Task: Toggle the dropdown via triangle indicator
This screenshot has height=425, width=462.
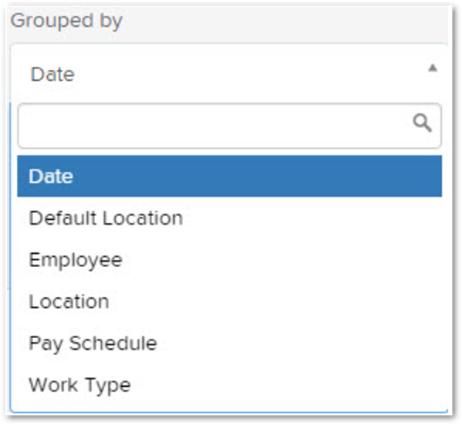Action: tap(433, 68)
